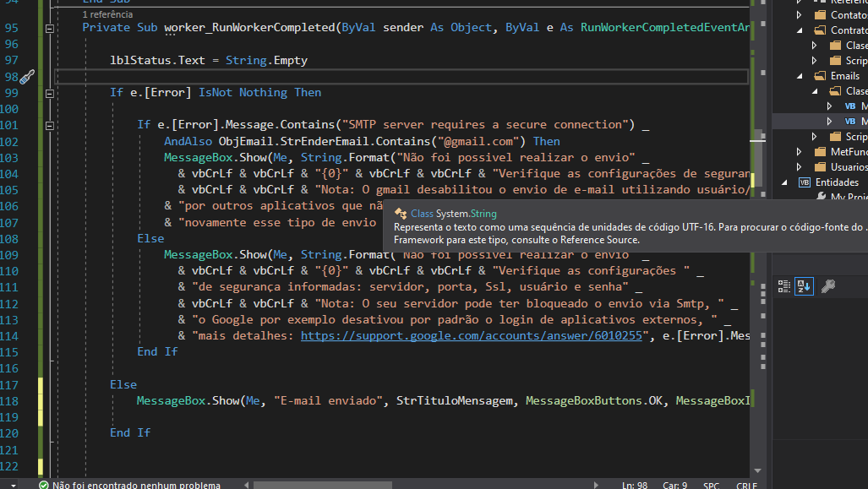Click the Usuarios folder icon
This screenshot has width=868, height=489.
pos(821,166)
